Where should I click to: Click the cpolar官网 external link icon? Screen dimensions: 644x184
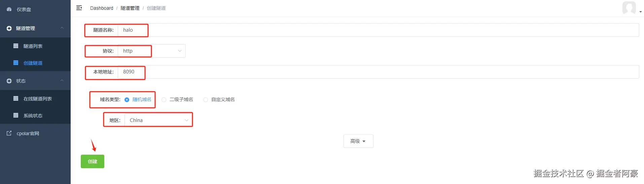coord(9,133)
